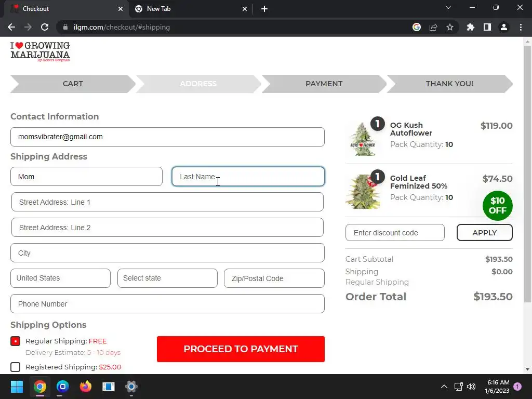Image resolution: width=532 pixels, height=399 pixels.
Task: Click into the City field
Action: point(167,253)
